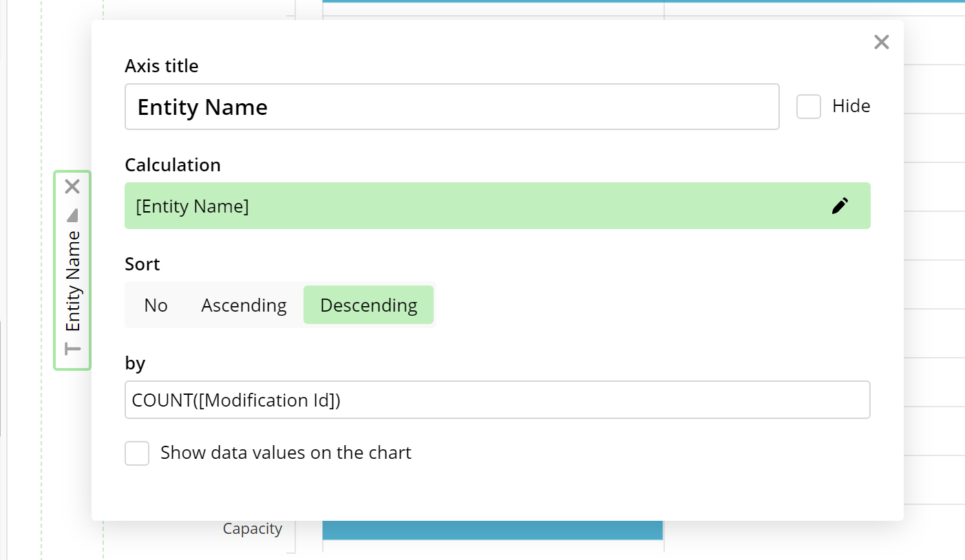Focus the sort-by COUNT([Modification Id]) field

[497, 400]
